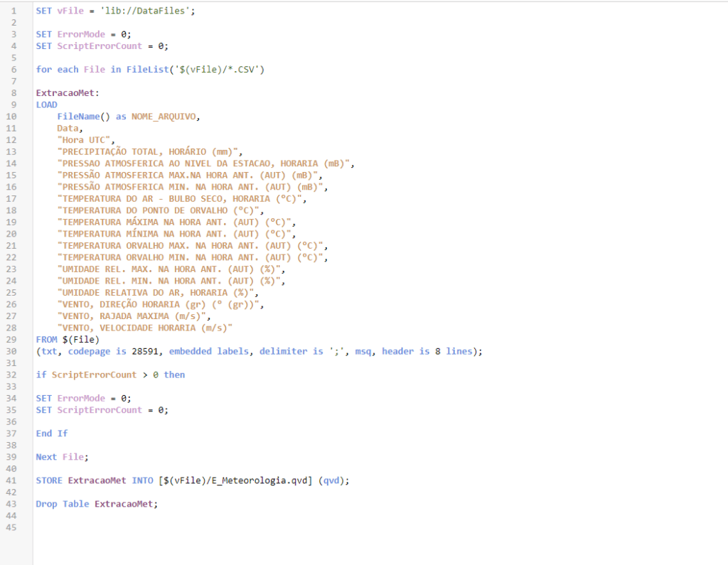728x565 pixels.
Task: Click line number 43 in the gutter
Action: click(x=14, y=504)
